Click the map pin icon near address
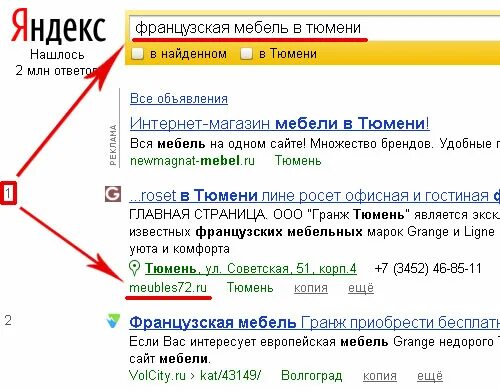500x390 pixels. pyautogui.click(x=134, y=268)
